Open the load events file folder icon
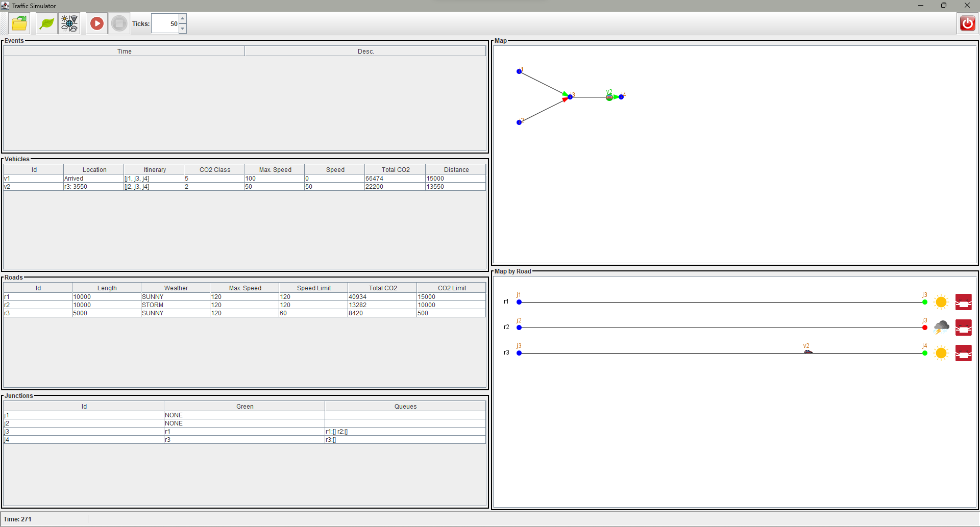Screen dimensions: 980x527 tap(20, 23)
